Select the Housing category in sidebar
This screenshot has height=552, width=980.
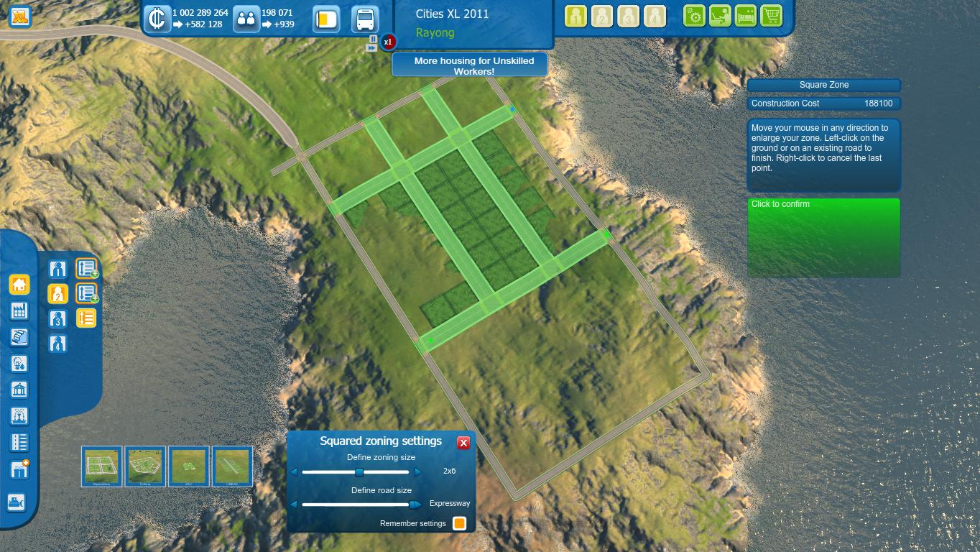[19, 285]
